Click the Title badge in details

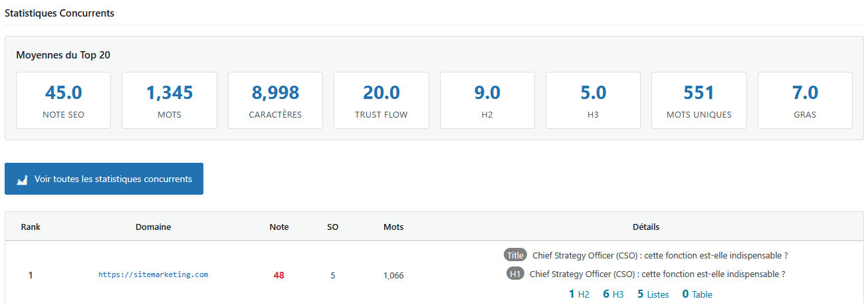(x=515, y=255)
